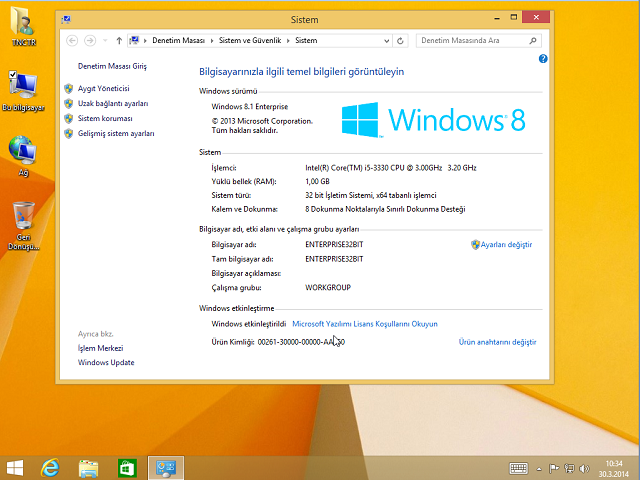The image size is (640, 480).
Task: Click the Ayarları değiştir link
Action: pyautogui.click(x=506, y=244)
